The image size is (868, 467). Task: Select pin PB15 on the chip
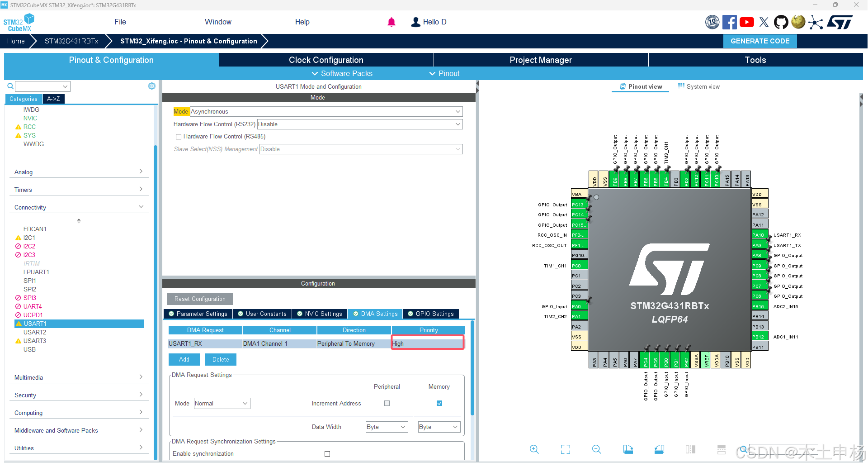click(x=759, y=306)
